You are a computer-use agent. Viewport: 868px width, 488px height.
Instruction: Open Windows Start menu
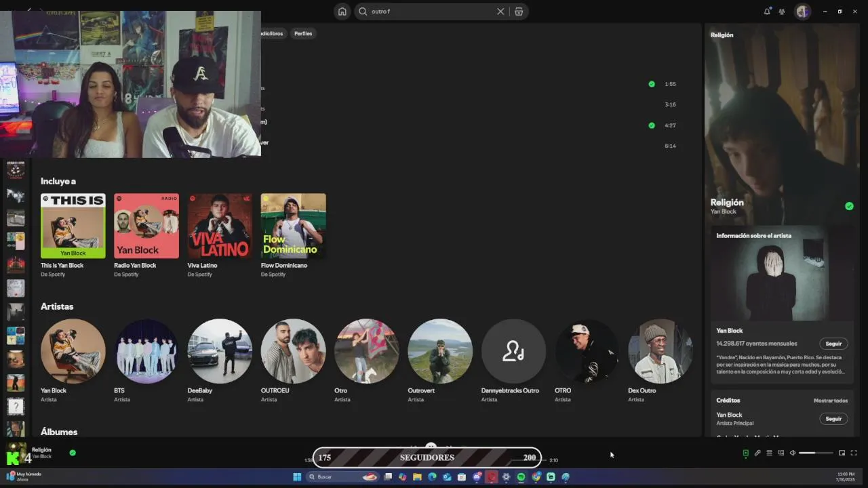(x=297, y=476)
